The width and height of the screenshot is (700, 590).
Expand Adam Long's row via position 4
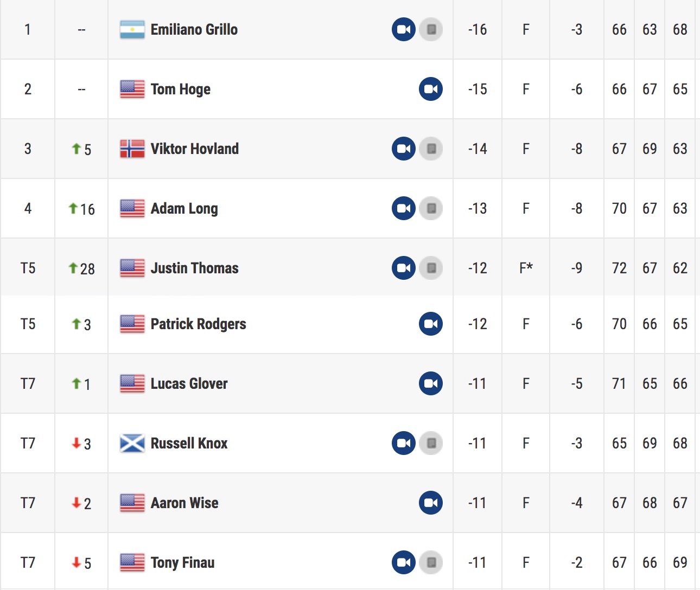[x=28, y=208]
